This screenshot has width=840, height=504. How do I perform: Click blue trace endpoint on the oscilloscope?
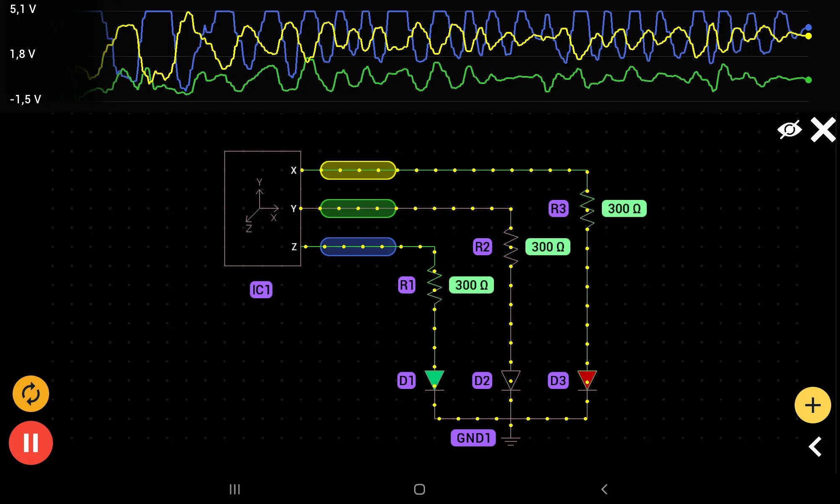click(x=808, y=27)
